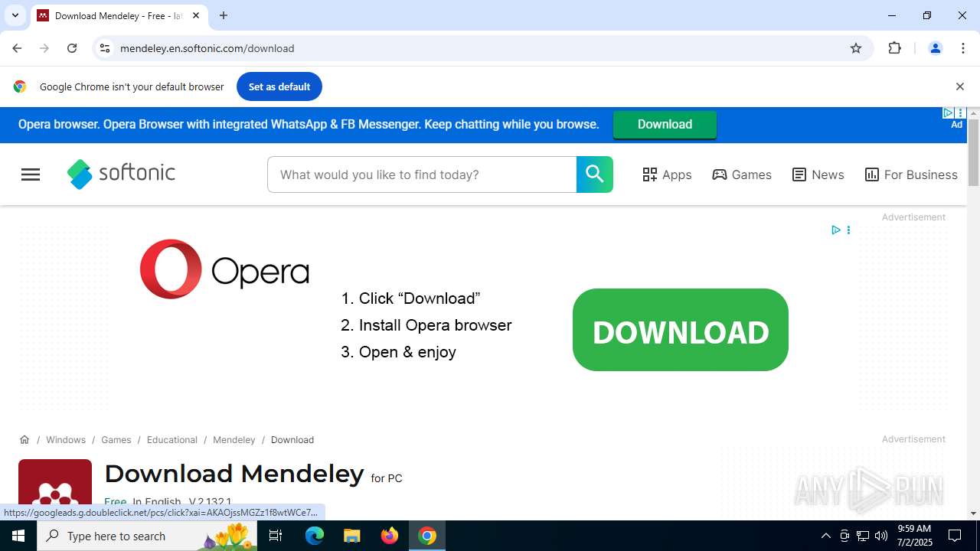View site information icon in address bar

pos(105,48)
